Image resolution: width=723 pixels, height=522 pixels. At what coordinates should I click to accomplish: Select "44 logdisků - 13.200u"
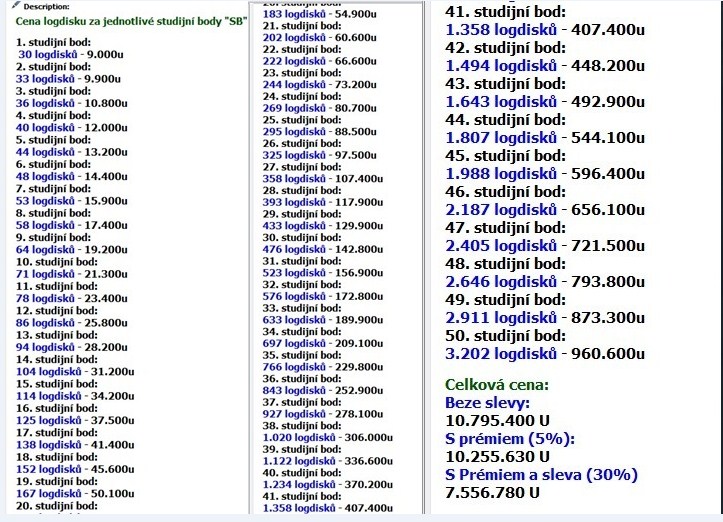(x=71, y=152)
